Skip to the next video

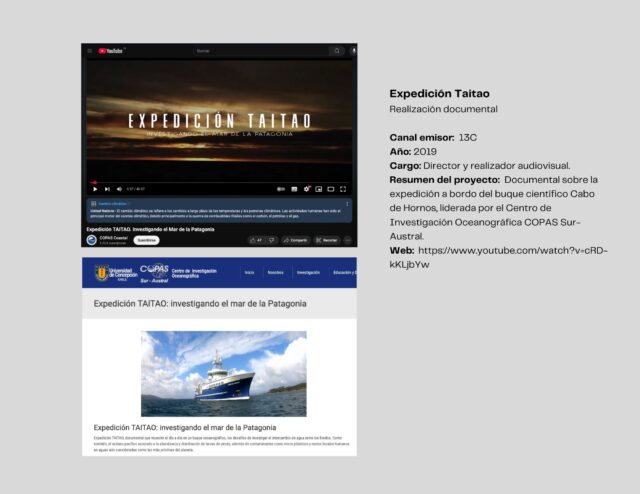[107, 189]
